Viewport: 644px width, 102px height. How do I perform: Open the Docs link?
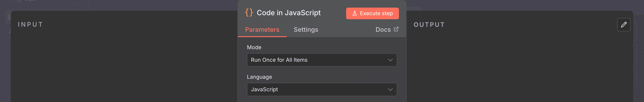[x=387, y=30]
